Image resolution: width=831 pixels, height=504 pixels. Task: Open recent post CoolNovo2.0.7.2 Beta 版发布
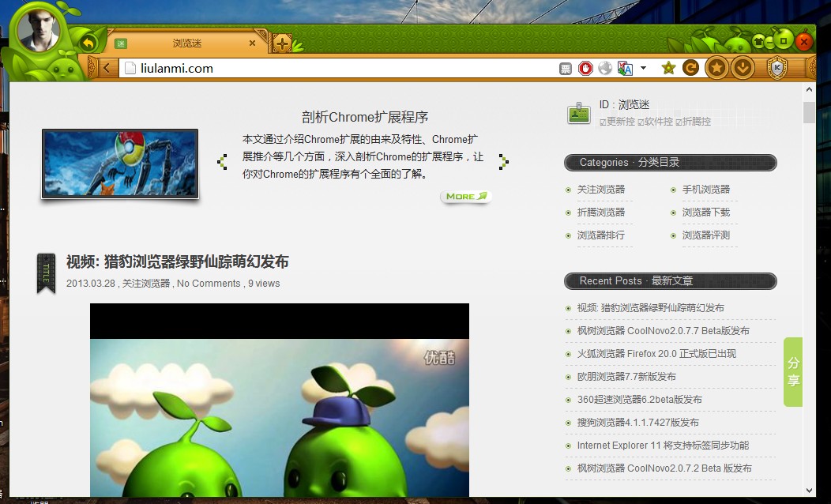coord(664,468)
